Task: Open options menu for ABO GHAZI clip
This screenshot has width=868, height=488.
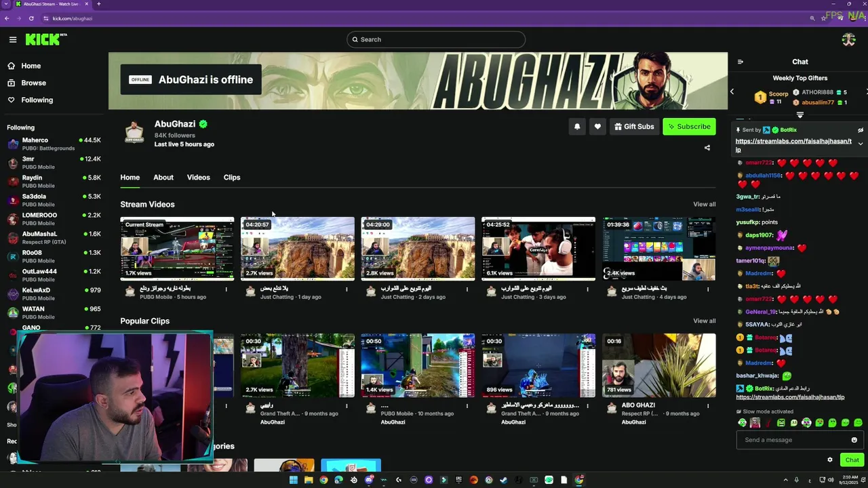Action: [708, 406]
